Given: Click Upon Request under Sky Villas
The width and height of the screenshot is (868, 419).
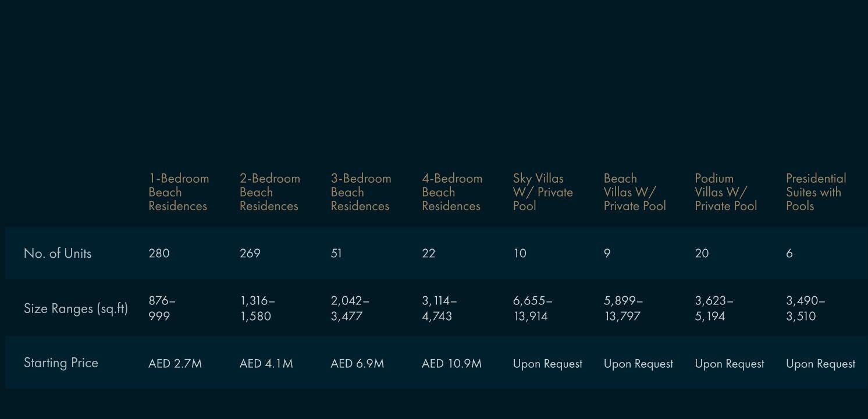Looking at the screenshot, I should (x=547, y=364).
